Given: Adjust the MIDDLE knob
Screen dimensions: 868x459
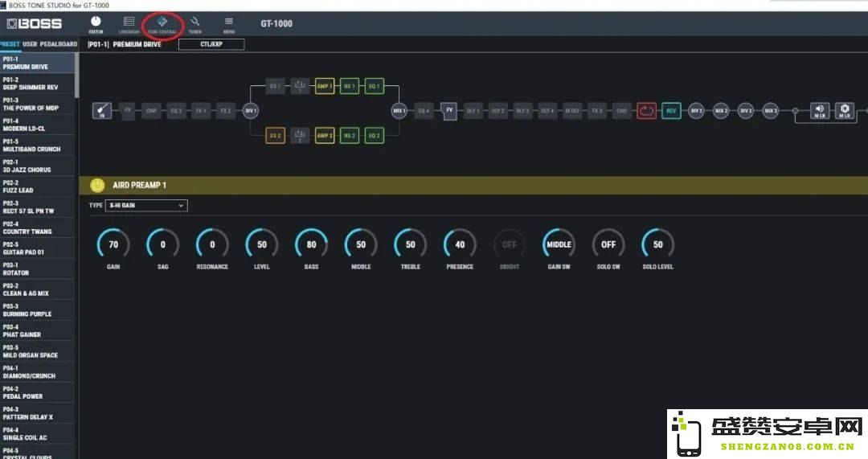Looking at the screenshot, I should (x=361, y=244).
